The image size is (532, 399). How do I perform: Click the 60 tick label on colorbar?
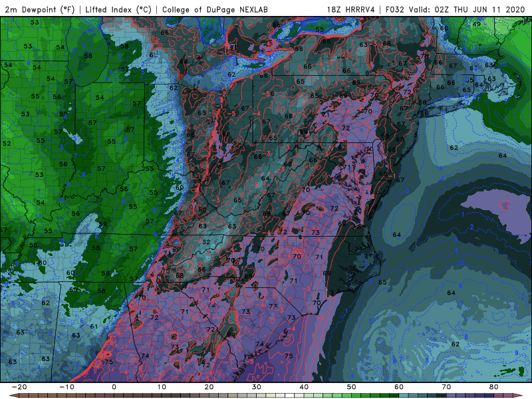click(x=399, y=387)
